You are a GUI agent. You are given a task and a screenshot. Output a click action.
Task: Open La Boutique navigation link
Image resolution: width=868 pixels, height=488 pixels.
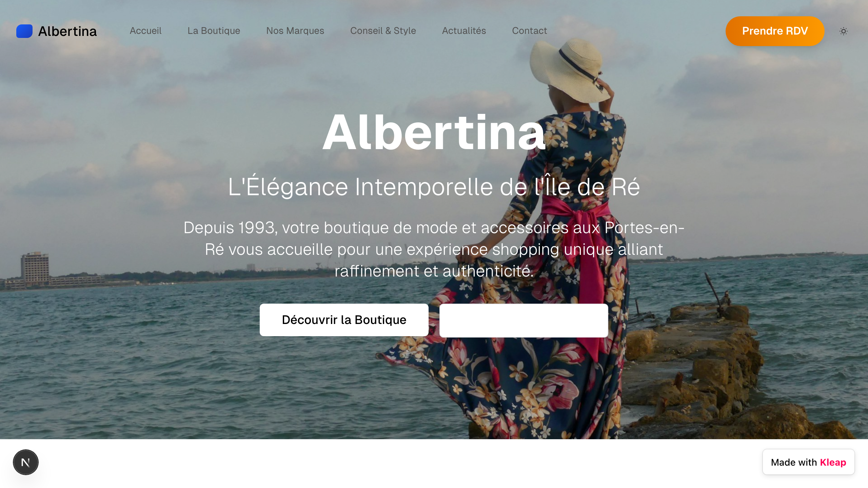tap(214, 31)
